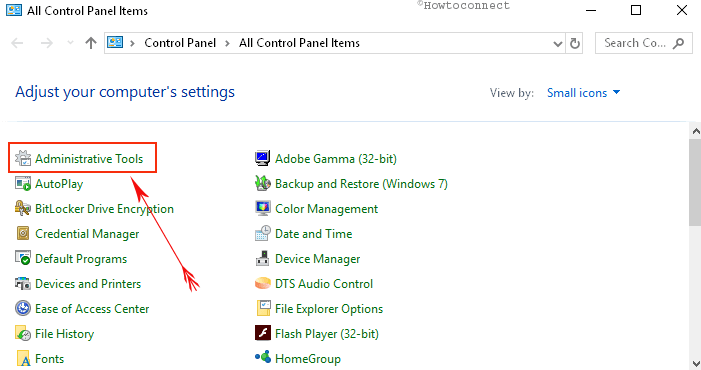
Task: Click the address bar Control Panel icon
Action: (x=115, y=42)
